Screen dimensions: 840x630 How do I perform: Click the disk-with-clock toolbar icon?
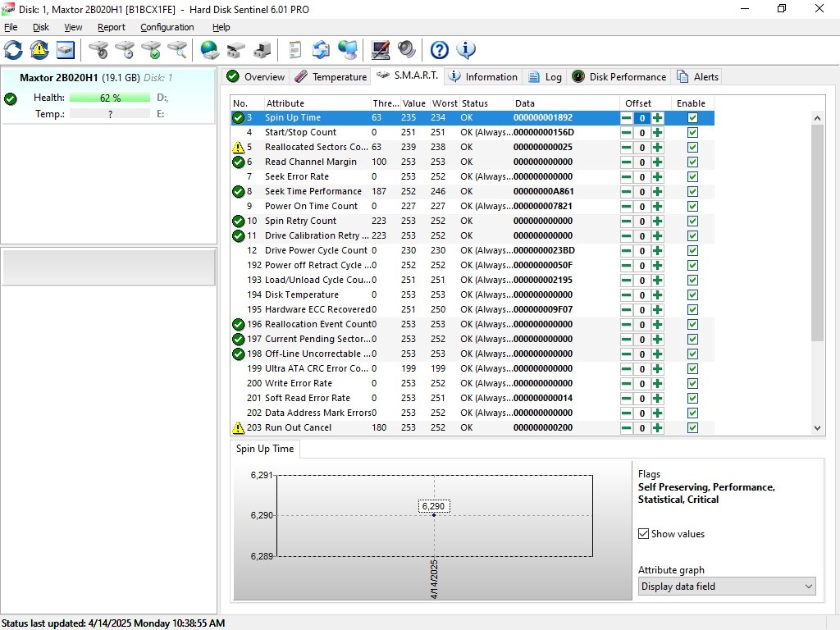coord(125,50)
